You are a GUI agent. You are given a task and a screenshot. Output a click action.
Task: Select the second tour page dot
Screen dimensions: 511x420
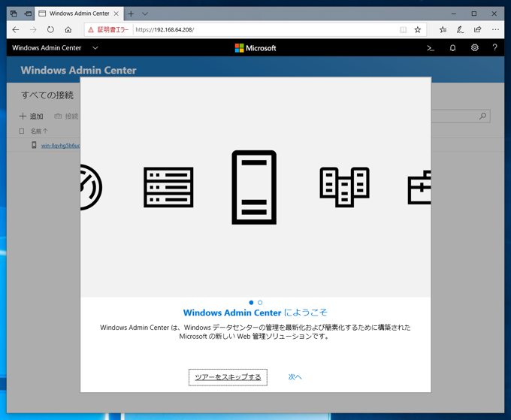point(260,303)
